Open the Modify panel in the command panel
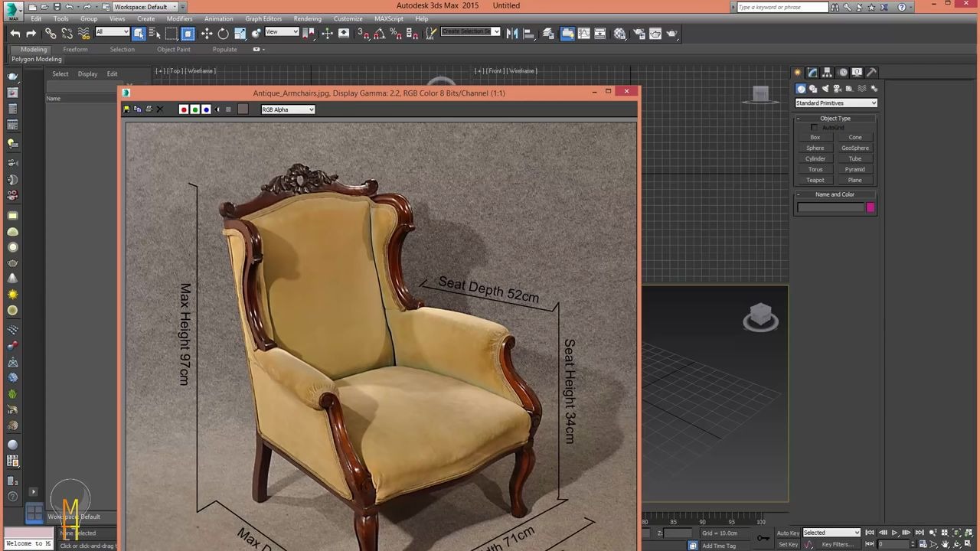Image resolution: width=980 pixels, height=551 pixels. click(x=812, y=72)
